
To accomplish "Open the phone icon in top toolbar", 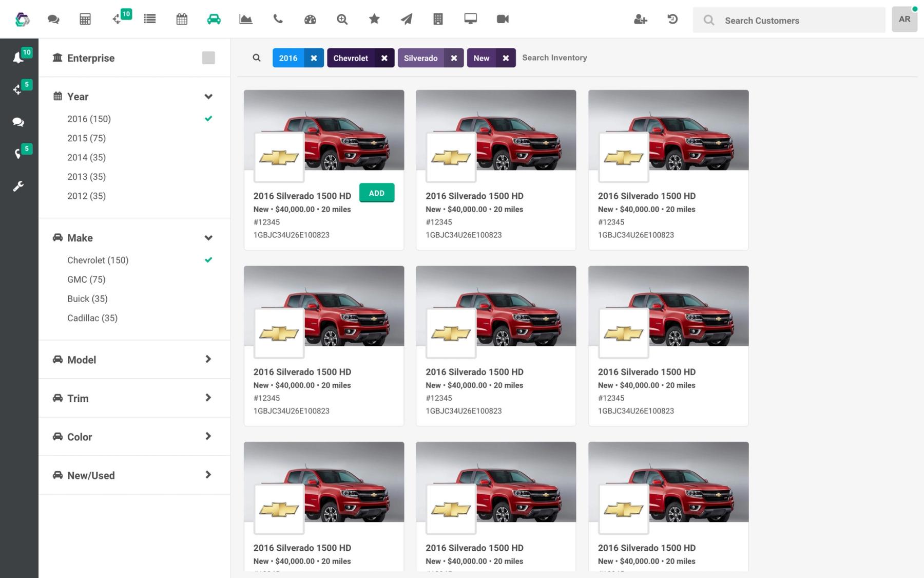I will [278, 20].
